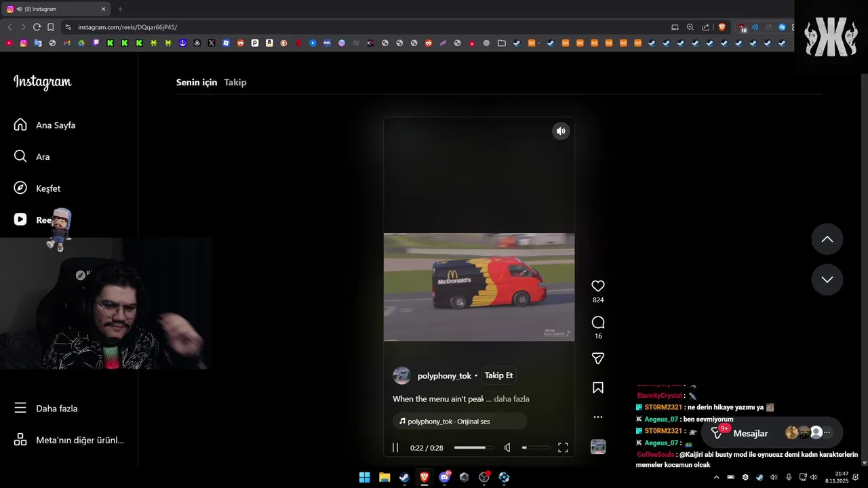Open the reel comments bubble icon
The height and width of the screenshot is (488, 868).
[598, 323]
